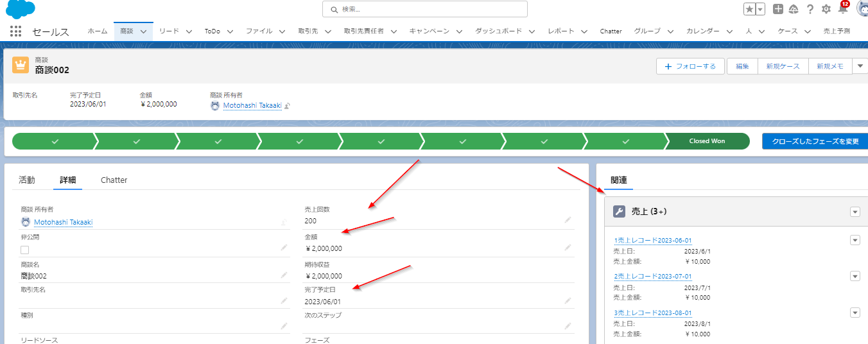
Task: Open the user profile avatar
Action: [x=862, y=8]
